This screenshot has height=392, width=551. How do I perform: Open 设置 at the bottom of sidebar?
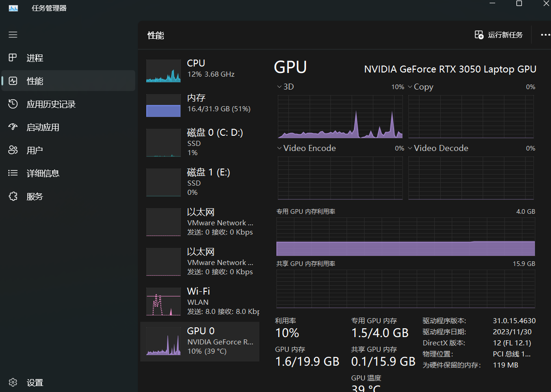tap(68, 382)
